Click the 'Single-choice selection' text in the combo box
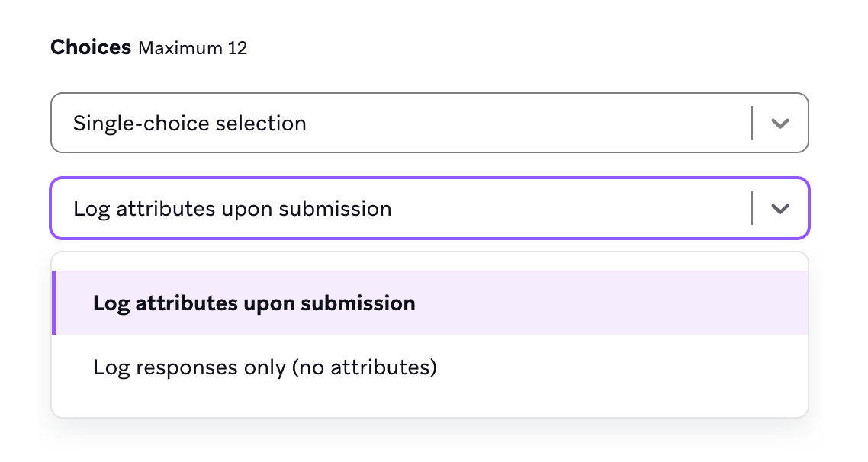Viewport: 868px width, 462px height. tap(190, 124)
